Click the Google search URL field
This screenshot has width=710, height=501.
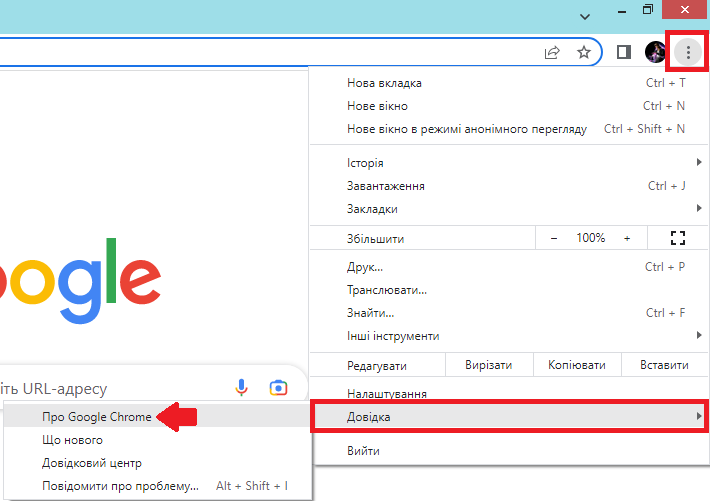pos(110,388)
